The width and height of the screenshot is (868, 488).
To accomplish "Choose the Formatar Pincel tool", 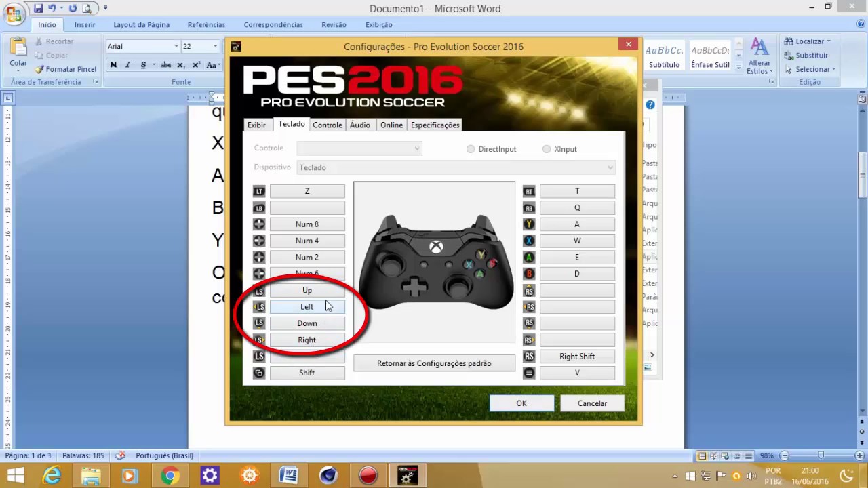I will (66, 69).
